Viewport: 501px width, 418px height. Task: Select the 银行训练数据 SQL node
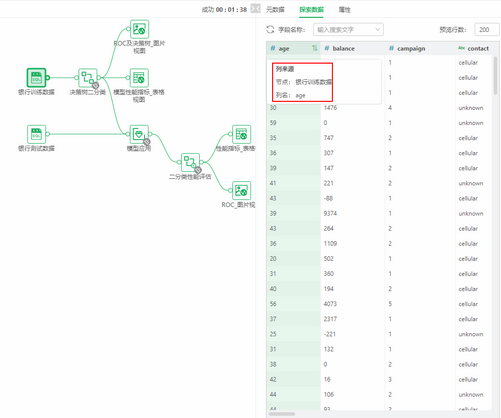36,78
